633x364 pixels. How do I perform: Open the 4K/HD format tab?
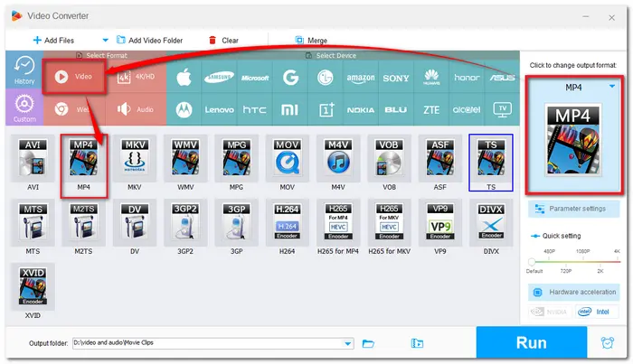(x=136, y=77)
